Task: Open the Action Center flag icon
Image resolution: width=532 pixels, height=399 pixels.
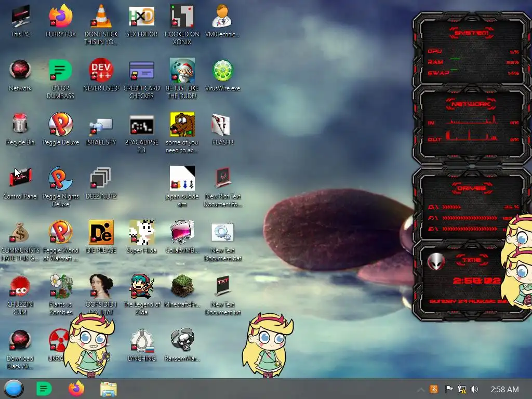Action: pyautogui.click(x=449, y=389)
